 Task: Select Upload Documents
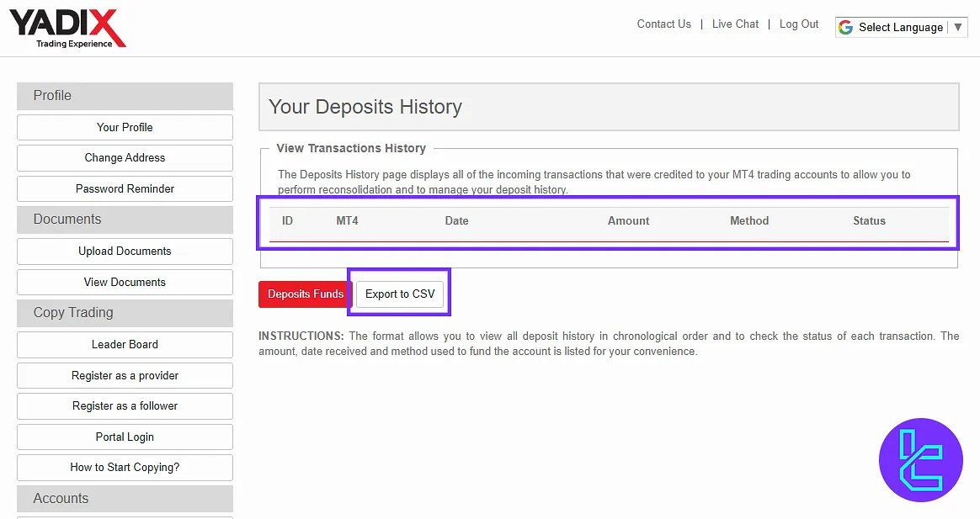tap(125, 251)
